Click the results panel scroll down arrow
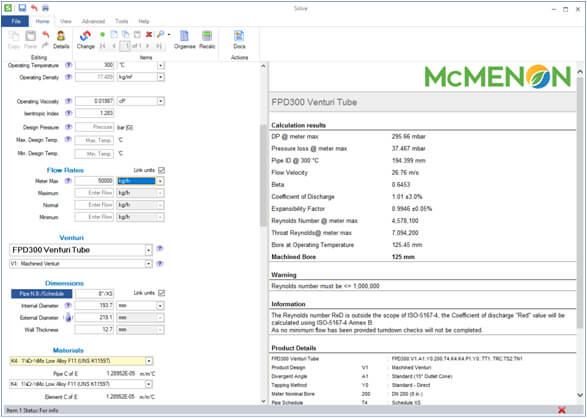 point(580,394)
